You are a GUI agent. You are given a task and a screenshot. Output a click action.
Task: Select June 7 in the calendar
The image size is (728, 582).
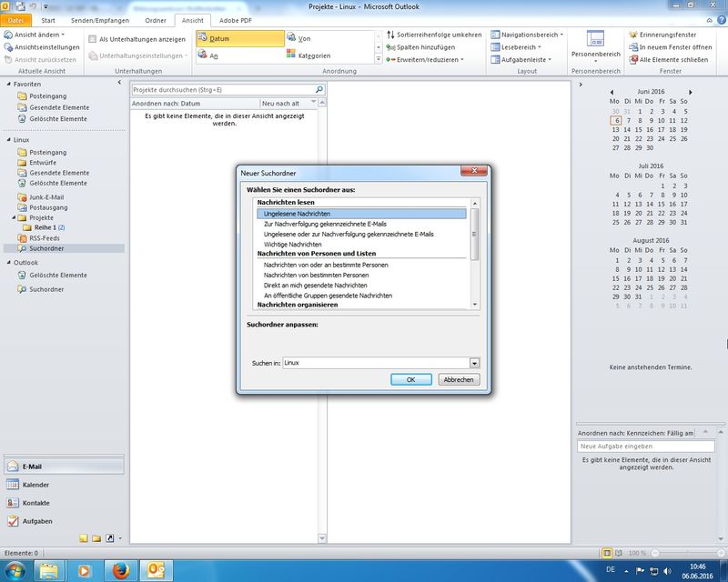[x=628, y=121]
